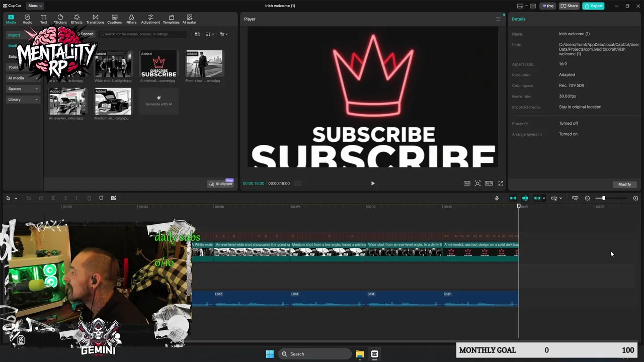The height and width of the screenshot is (362, 644).
Task: Switch to the Templates tab
Action: [171, 19]
